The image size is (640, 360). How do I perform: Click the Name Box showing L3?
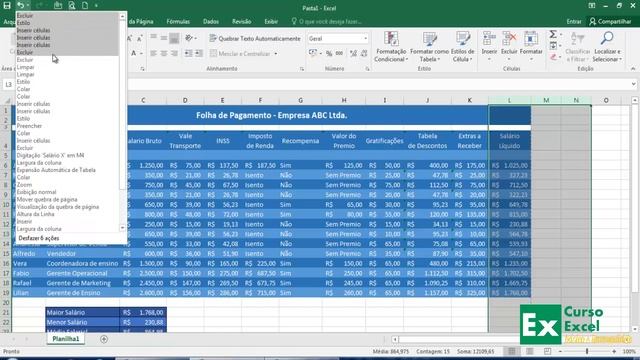(9, 84)
